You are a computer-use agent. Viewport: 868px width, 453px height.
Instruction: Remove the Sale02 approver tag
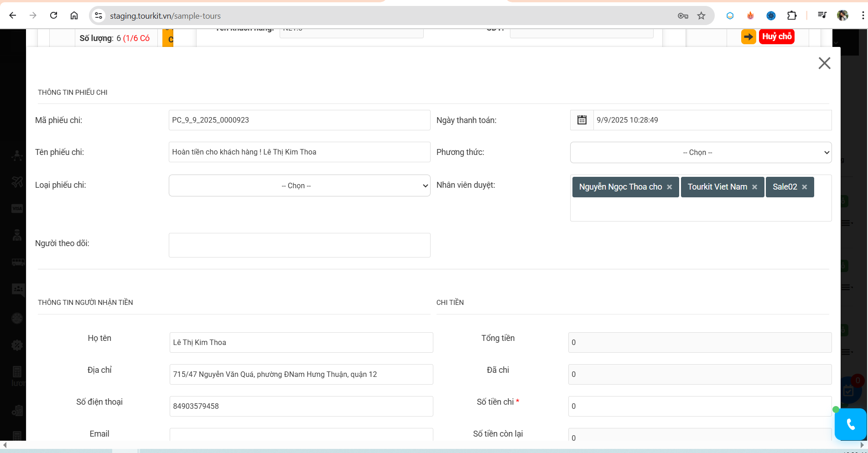(805, 187)
